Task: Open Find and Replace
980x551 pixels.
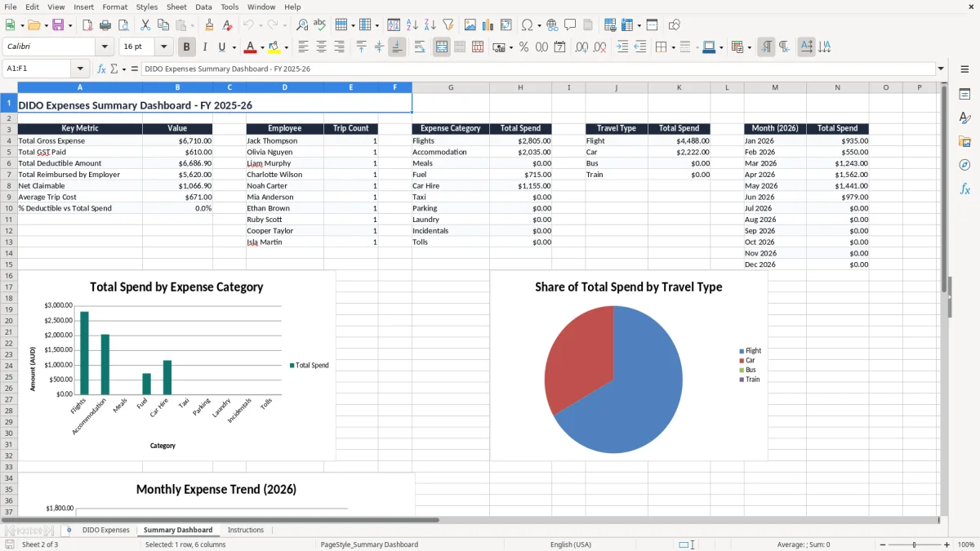Action: [x=302, y=25]
